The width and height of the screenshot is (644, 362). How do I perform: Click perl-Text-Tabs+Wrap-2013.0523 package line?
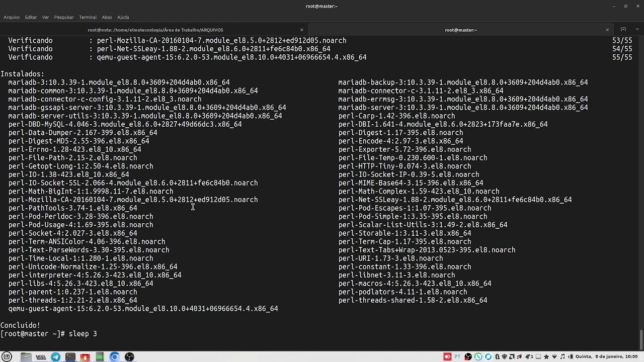(427, 250)
